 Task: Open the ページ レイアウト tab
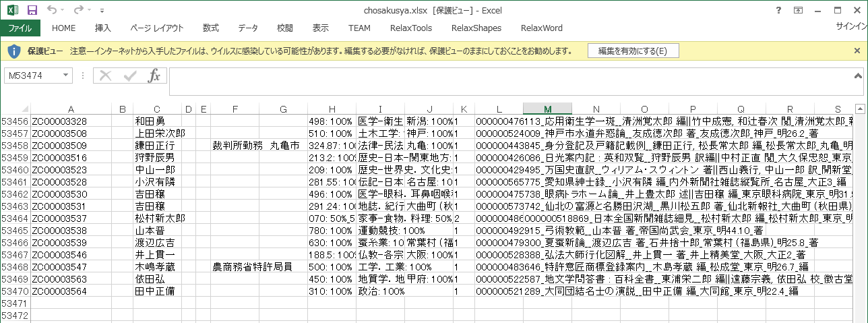pyautogui.click(x=156, y=28)
